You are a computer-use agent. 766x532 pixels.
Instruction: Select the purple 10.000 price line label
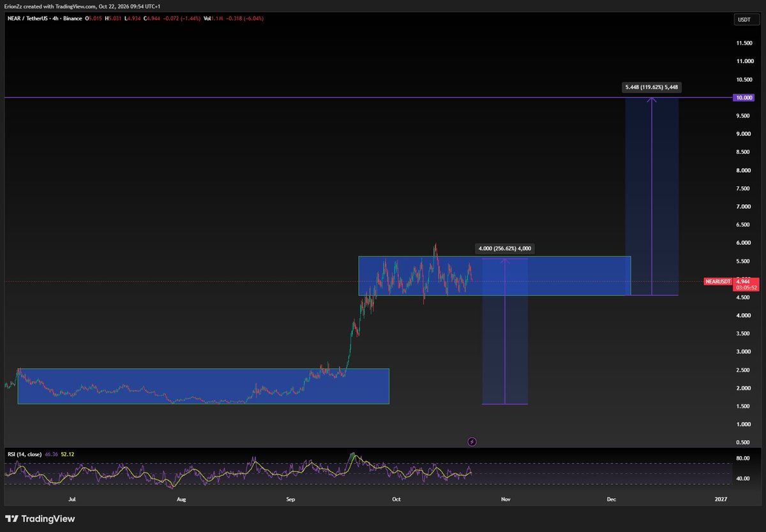744,98
